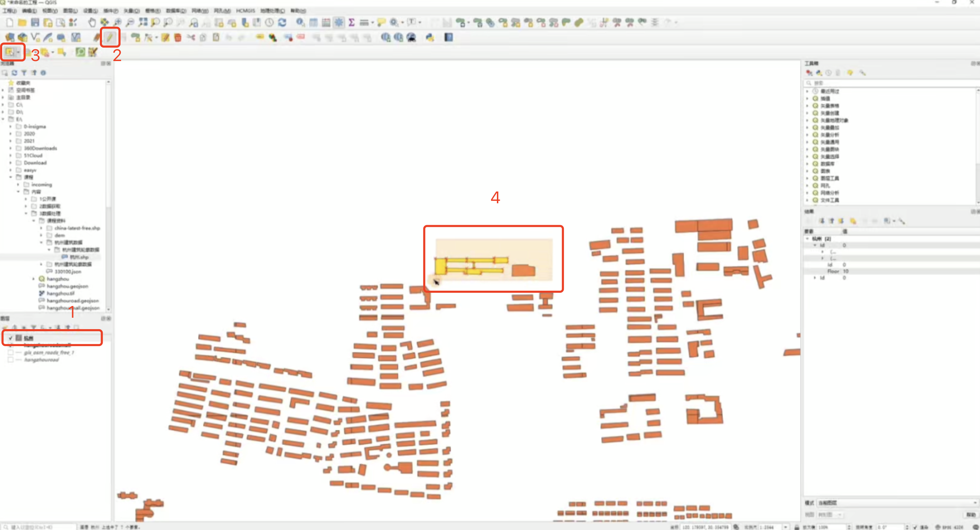This screenshot has height=530, width=980.
Task: Select the Pan Map hand tool
Action: point(92,23)
